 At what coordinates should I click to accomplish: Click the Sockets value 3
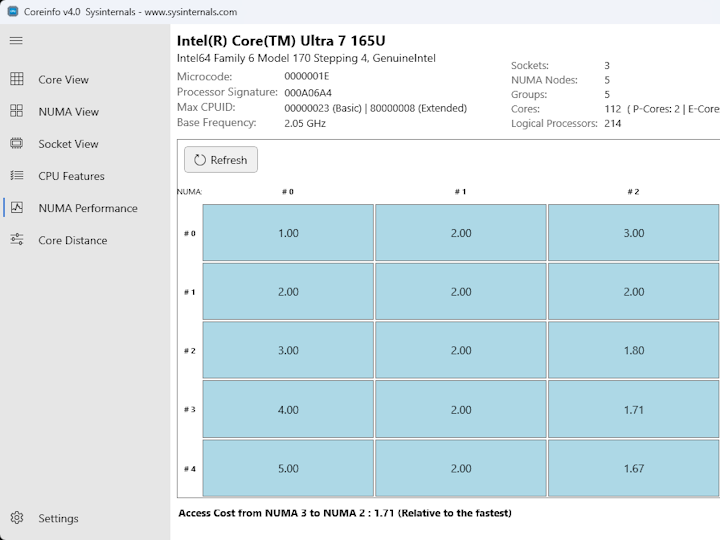click(x=607, y=65)
